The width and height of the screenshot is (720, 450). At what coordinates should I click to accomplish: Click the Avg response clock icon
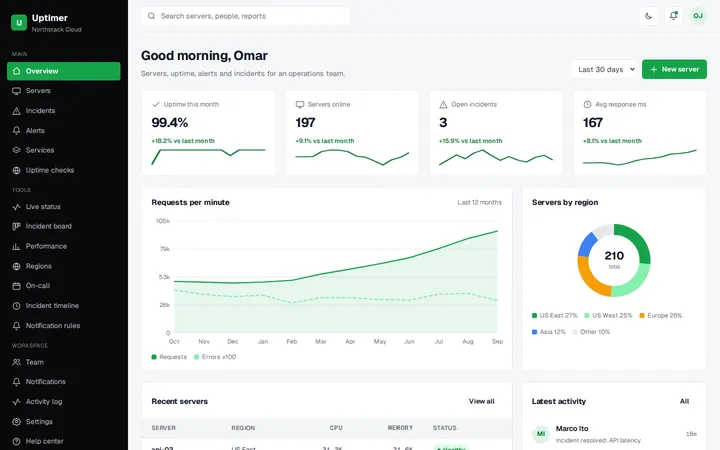click(x=587, y=105)
